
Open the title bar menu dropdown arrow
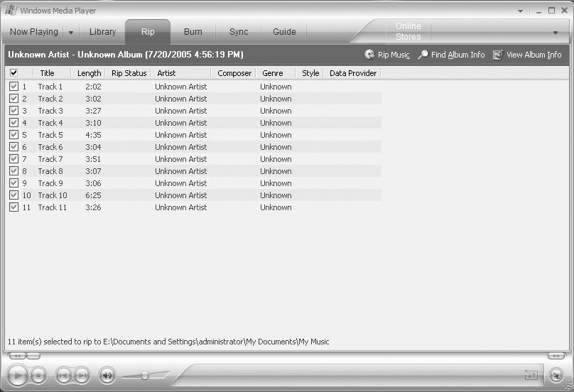coord(520,11)
